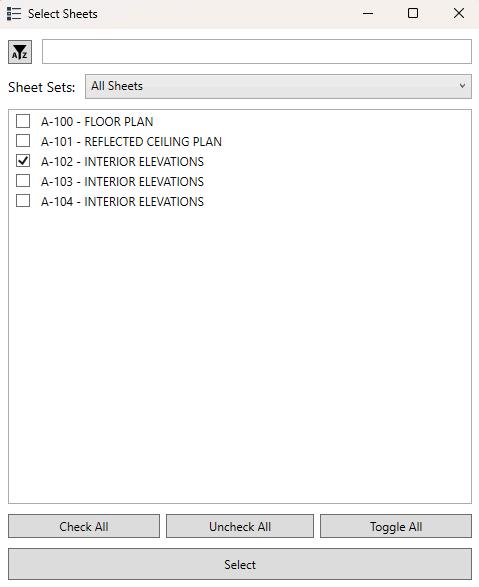The width and height of the screenshot is (479, 587).
Task: Select the A-100 - FLOOR PLAN list label
Action: (97, 122)
